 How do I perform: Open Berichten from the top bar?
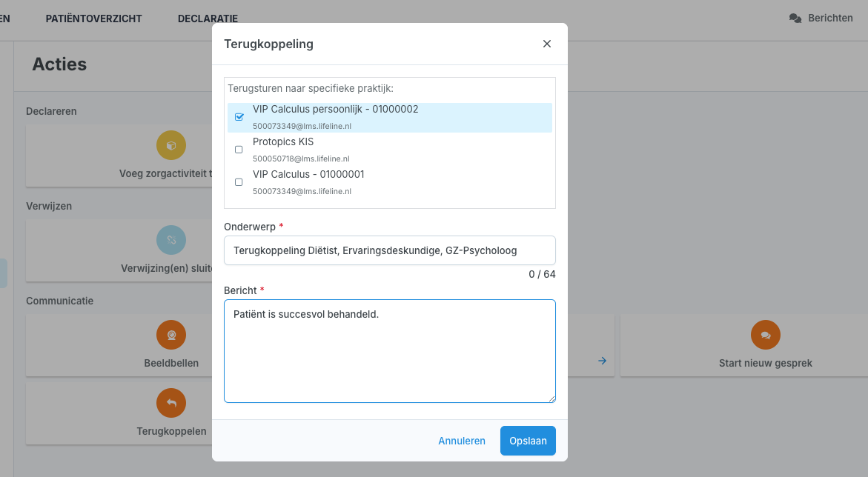coord(830,19)
